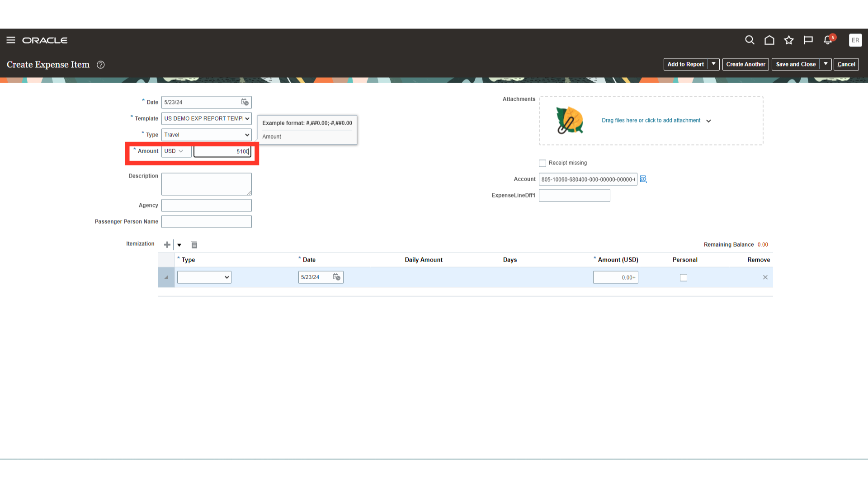Screen dimensions: 868x488
Task: Click the Account search lookup icon
Action: point(643,179)
